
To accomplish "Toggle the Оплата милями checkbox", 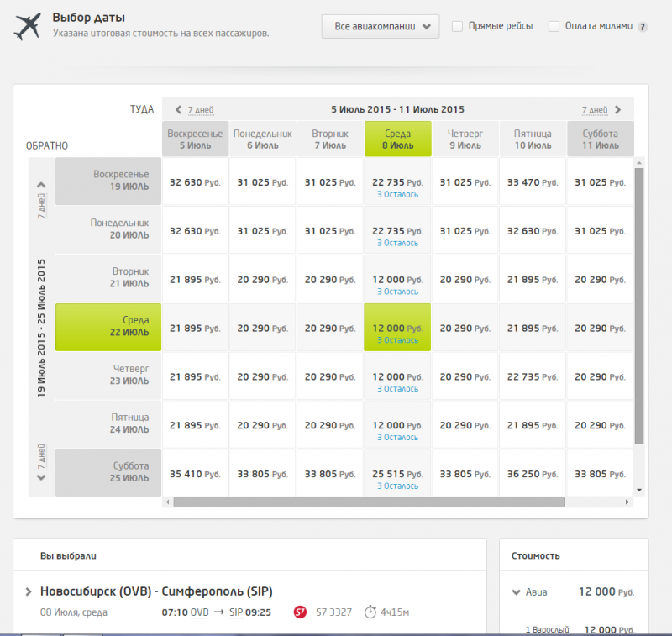I will pos(554,26).
